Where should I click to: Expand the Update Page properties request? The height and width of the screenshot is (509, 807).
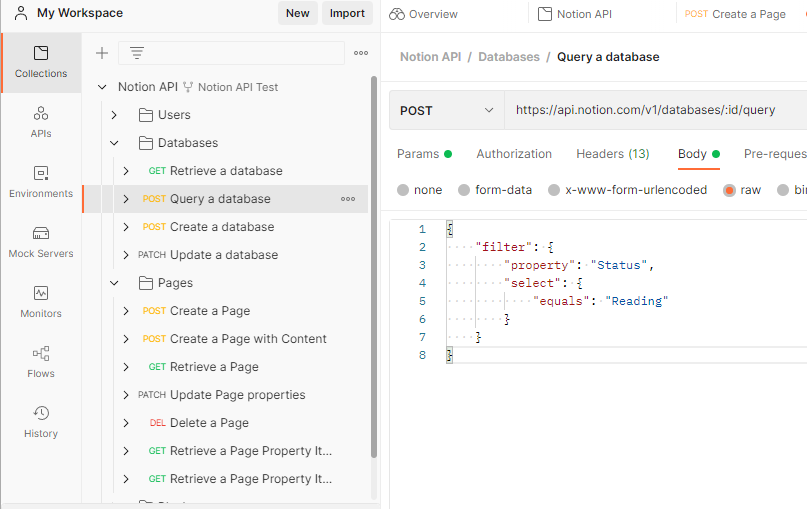126,395
